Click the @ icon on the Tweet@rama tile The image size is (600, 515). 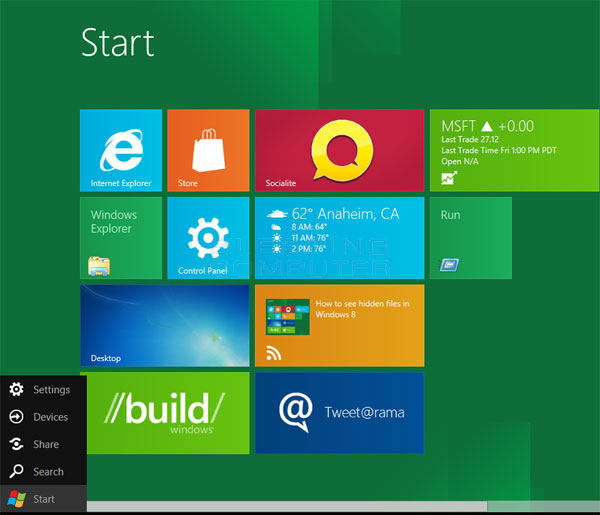[295, 412]
